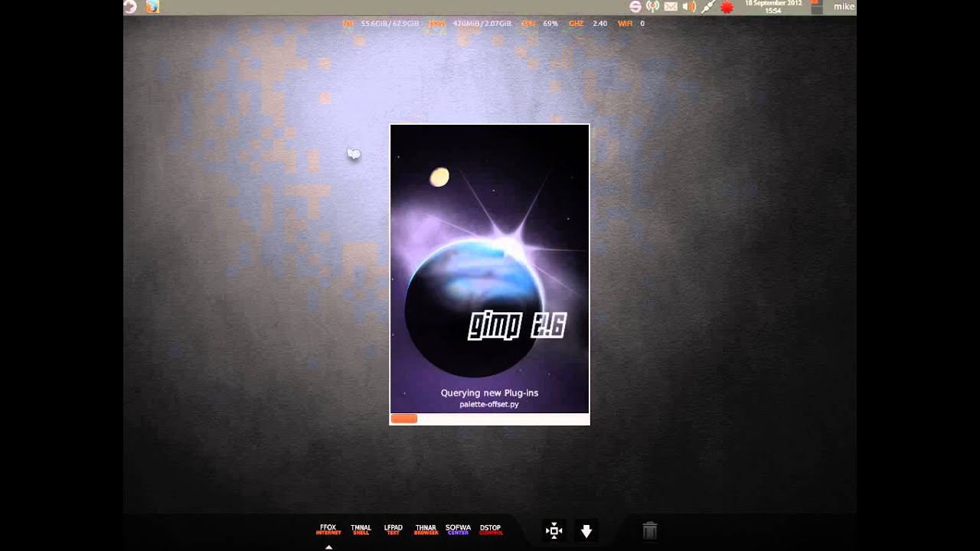Viewport: 980px width, 551px height.
Task: Open the THNAR Browser file manager launcher
Action: point(426,530)
